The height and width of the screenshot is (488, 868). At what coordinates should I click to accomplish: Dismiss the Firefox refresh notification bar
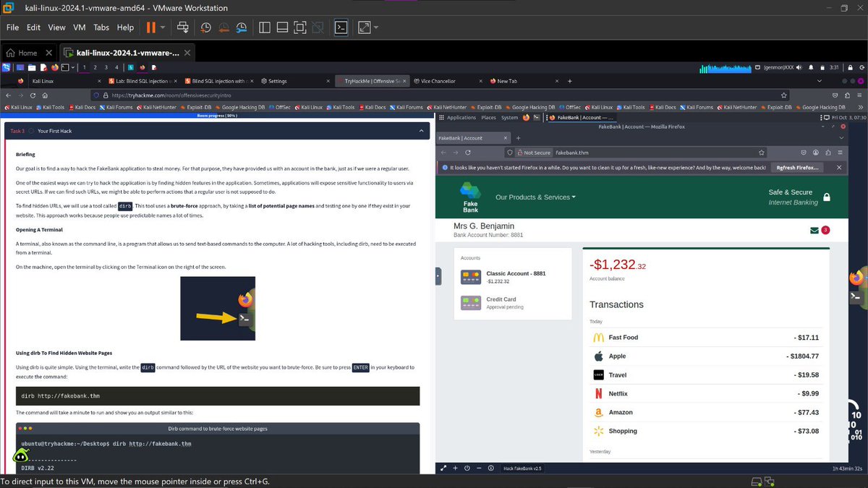(838, 167)
